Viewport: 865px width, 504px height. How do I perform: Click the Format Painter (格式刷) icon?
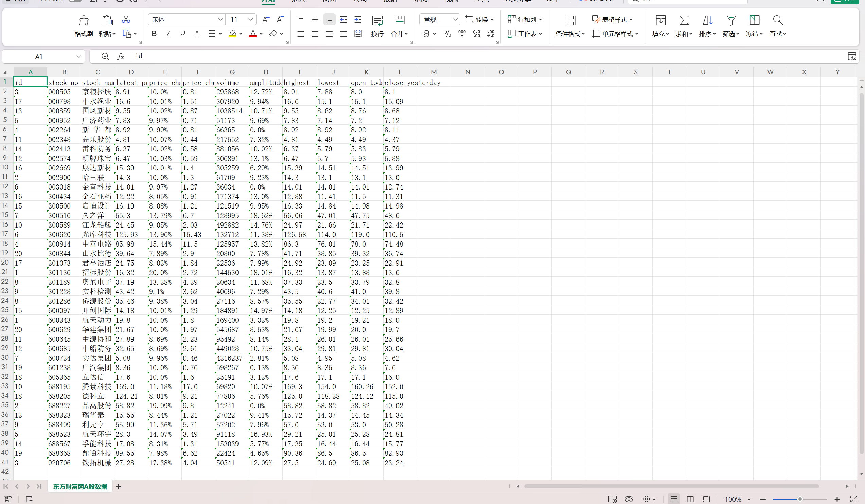pyautogui.click(x=84, y=21)
